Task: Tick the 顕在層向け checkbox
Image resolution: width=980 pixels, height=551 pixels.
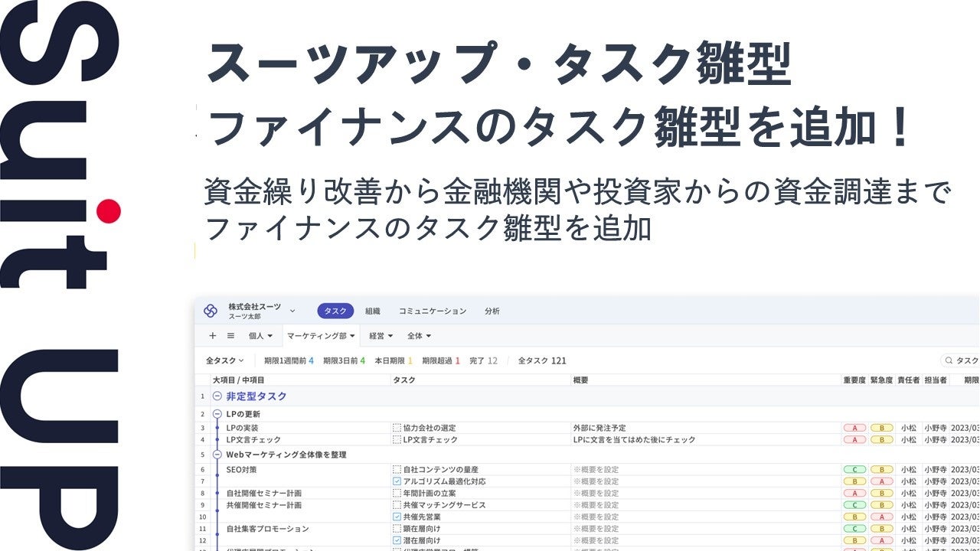Action: [397, 529]
